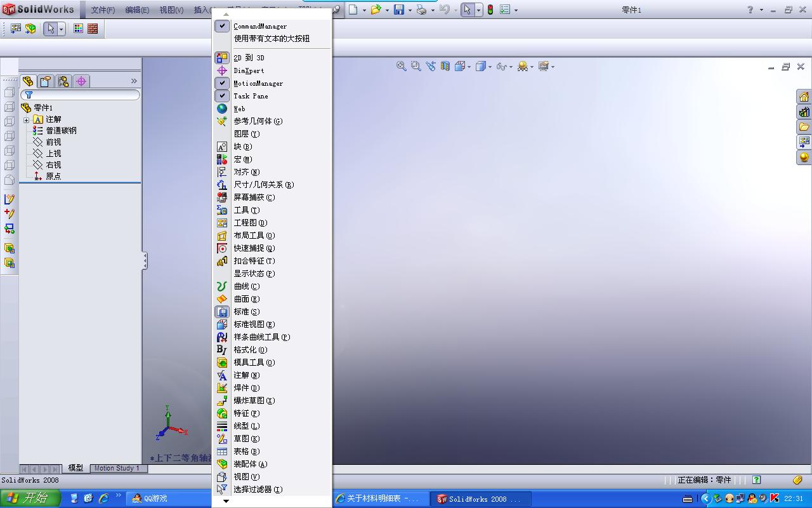Viewport: 812px width, 508px height.
Task: Click the SolidWorks 2008 taskbar button
Action: [x=480, y=499]
